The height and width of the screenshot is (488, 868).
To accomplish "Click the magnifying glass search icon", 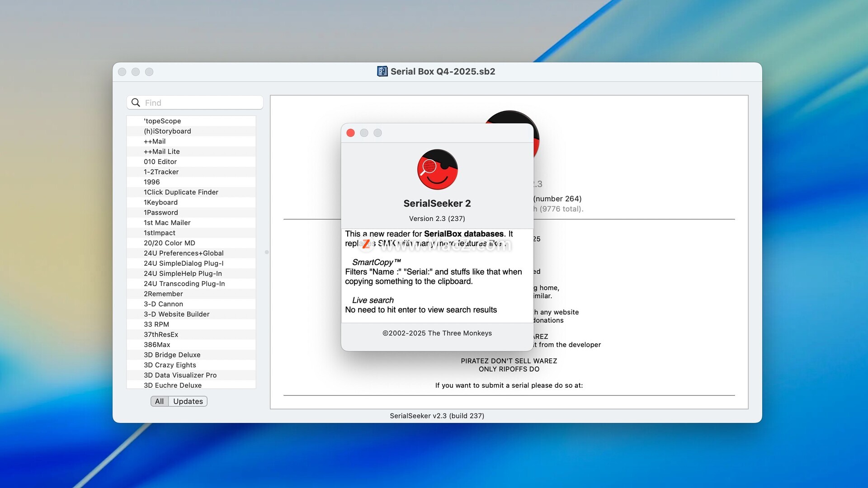I will click(x=136, y=103).
